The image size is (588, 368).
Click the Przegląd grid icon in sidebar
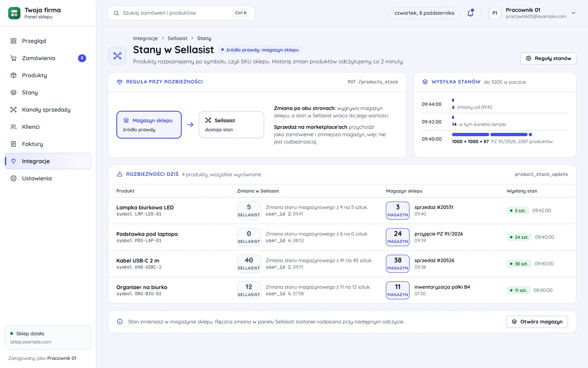click(x=14, y=41)
